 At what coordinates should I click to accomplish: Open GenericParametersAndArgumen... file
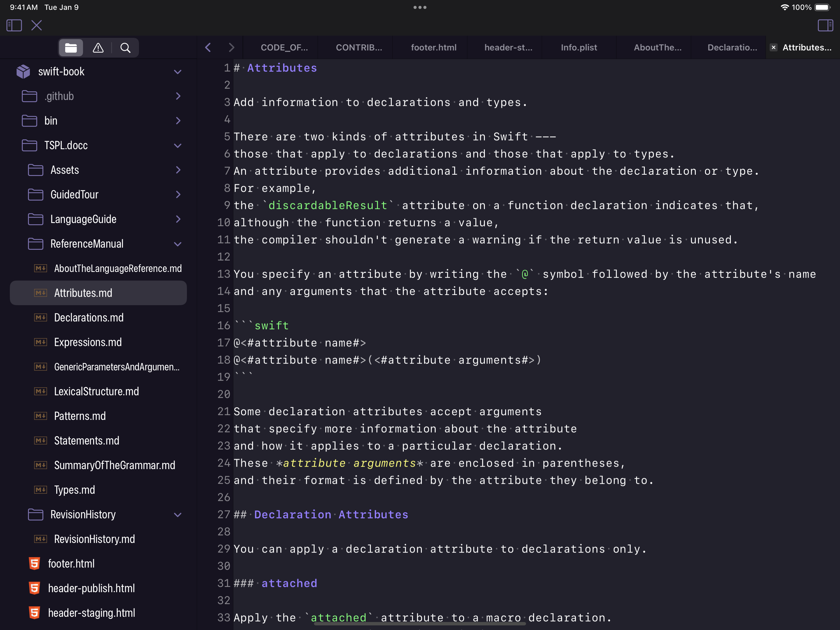98,367
